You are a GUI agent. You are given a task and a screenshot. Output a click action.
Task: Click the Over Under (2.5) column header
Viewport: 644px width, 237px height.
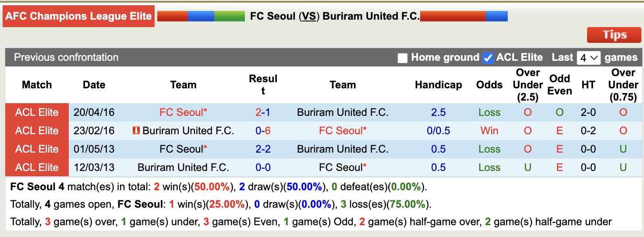527,85
